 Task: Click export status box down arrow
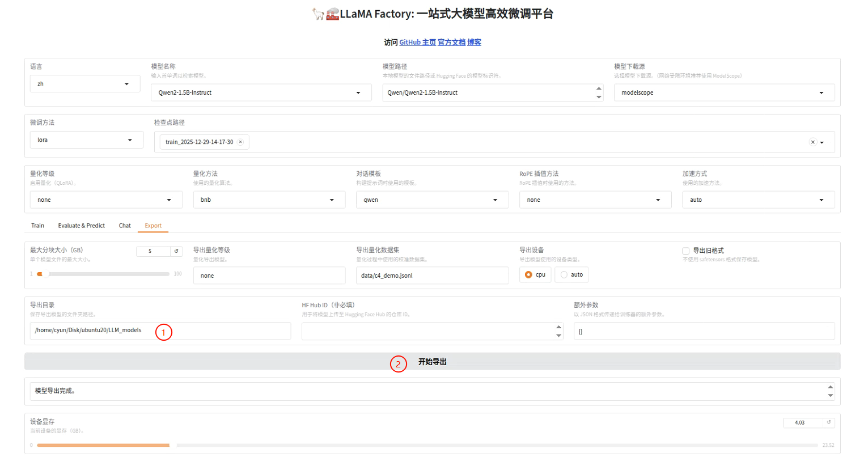830,396
